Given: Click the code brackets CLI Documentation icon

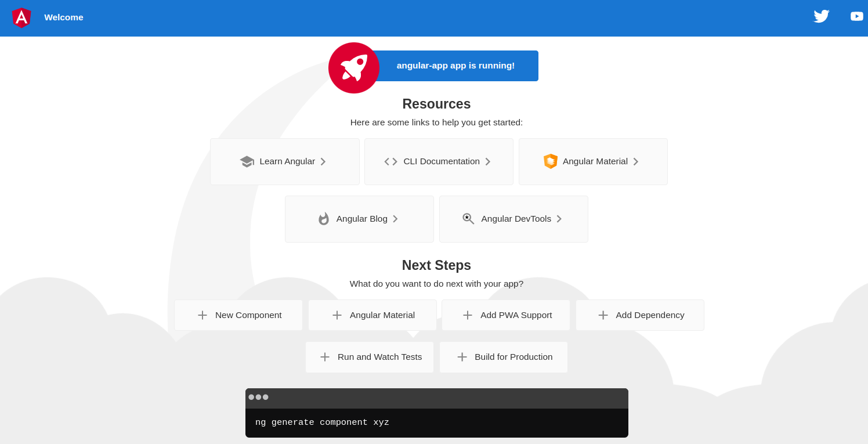Looking at the screenshot, I should point(390,161).
